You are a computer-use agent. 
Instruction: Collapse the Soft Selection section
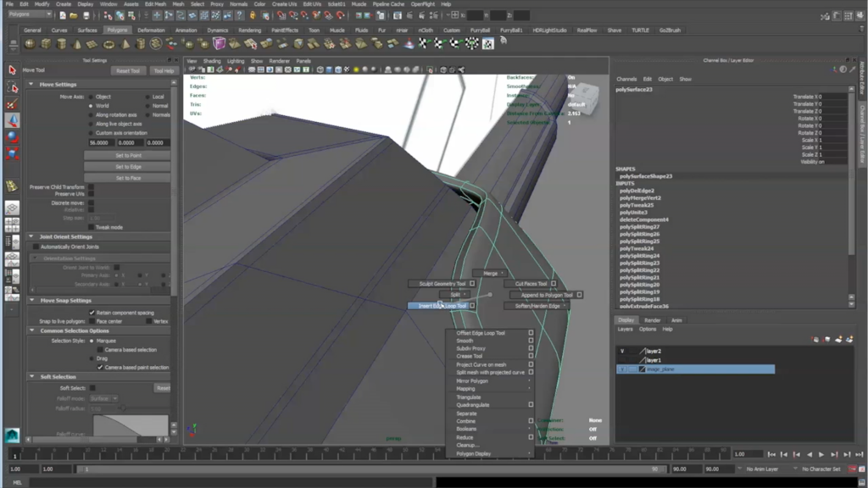coord(31,377)
